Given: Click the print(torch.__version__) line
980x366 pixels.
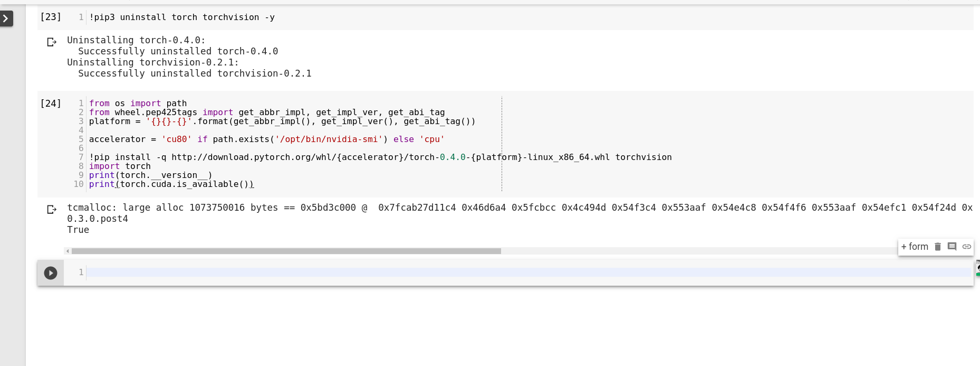Looking at the screenshot, I should click(x=151, y=175).
